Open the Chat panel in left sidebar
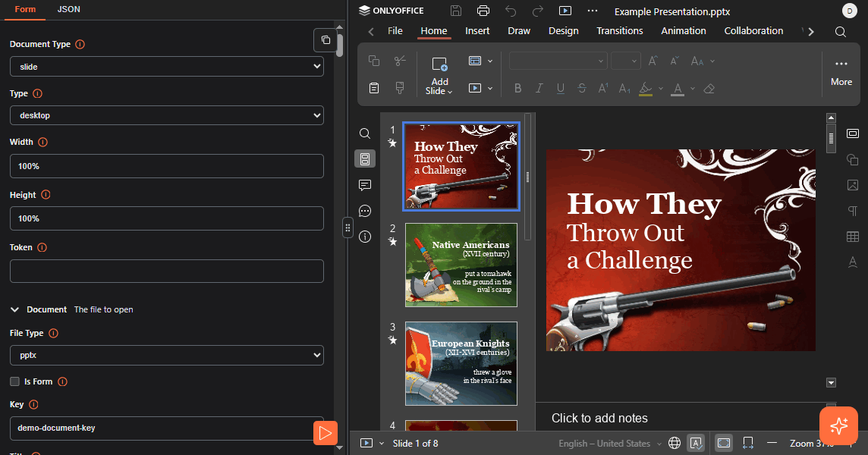Image resolution: width=868 pixels, height=455 pixels. 365,211
